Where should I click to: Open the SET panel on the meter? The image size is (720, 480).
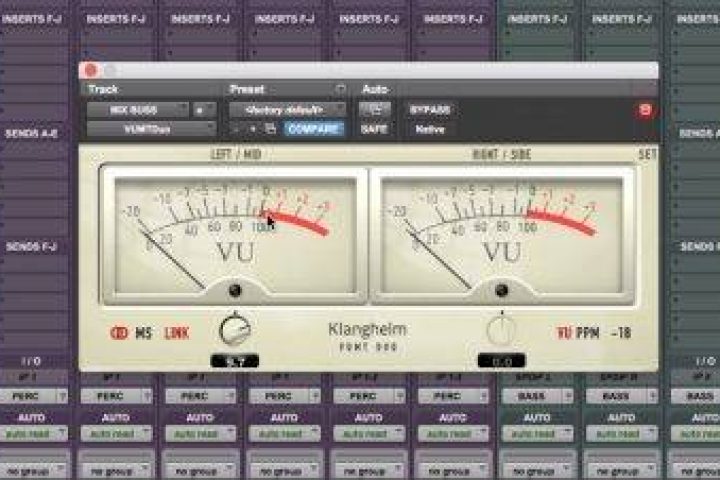pos(647,155)
